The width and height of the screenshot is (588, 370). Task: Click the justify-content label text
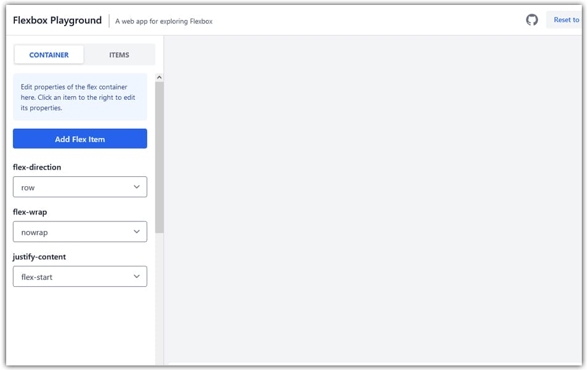click(x=39, y=257)
